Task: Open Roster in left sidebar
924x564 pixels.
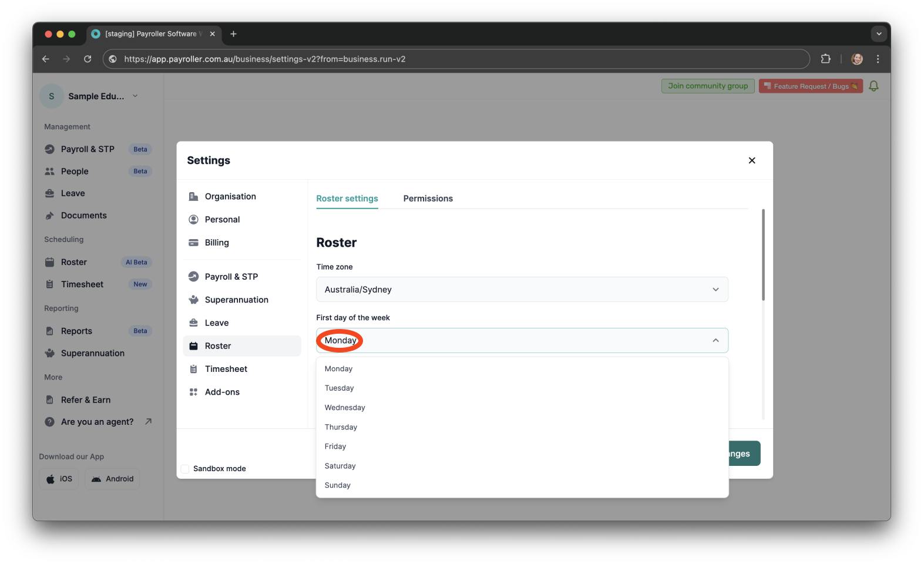Action: (98, 262)
